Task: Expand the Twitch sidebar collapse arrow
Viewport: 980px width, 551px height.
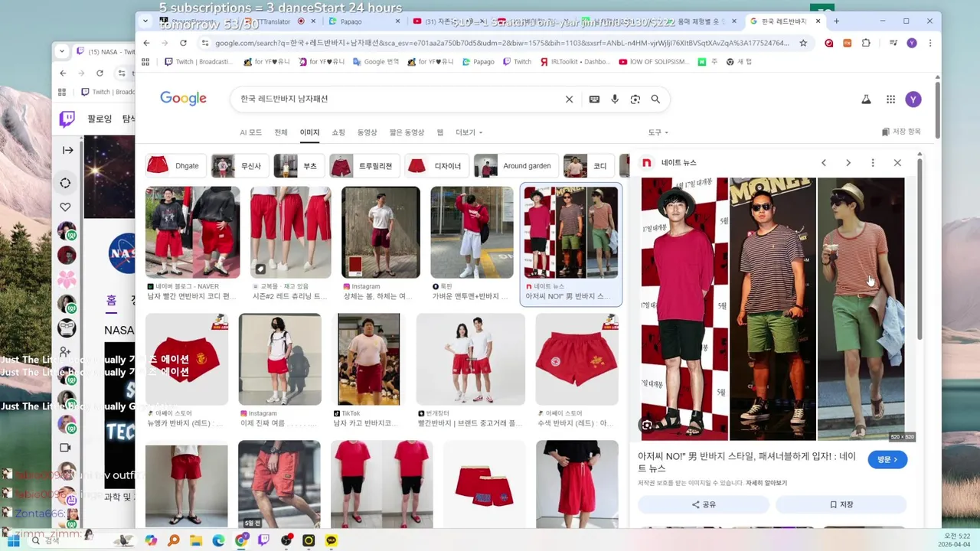Action: [x=67, y=151]
